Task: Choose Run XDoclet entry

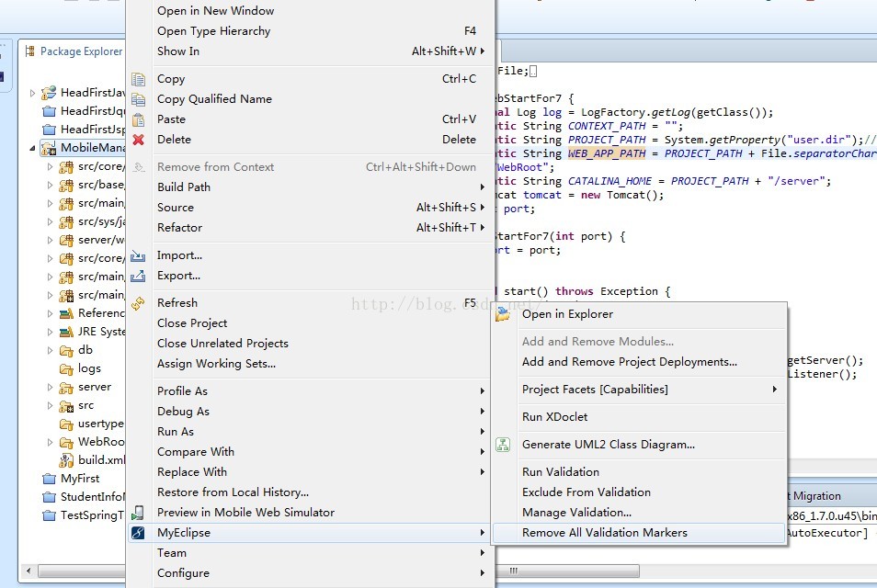Action: click(x=639, y=417)
